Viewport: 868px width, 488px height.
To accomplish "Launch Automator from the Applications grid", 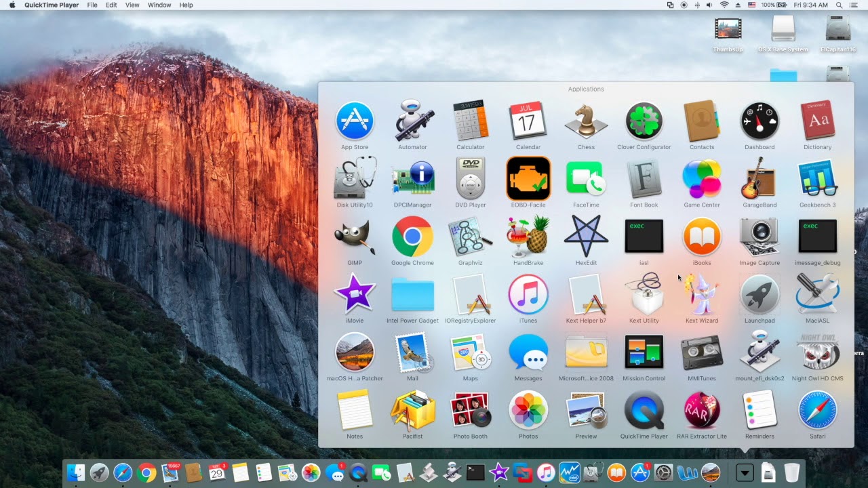I will pos(412,121).
